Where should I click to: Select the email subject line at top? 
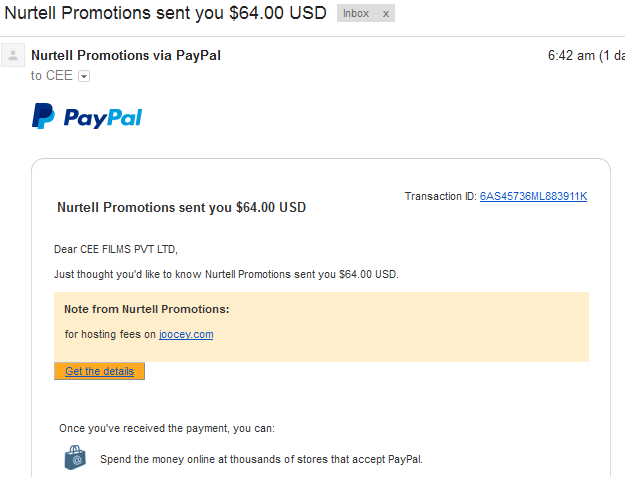(165, 13)
